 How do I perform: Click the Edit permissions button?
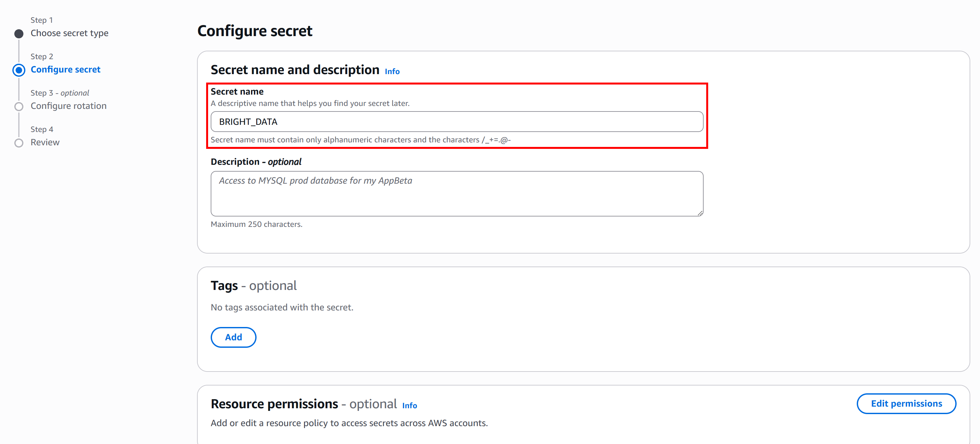(x=906, y=403)
